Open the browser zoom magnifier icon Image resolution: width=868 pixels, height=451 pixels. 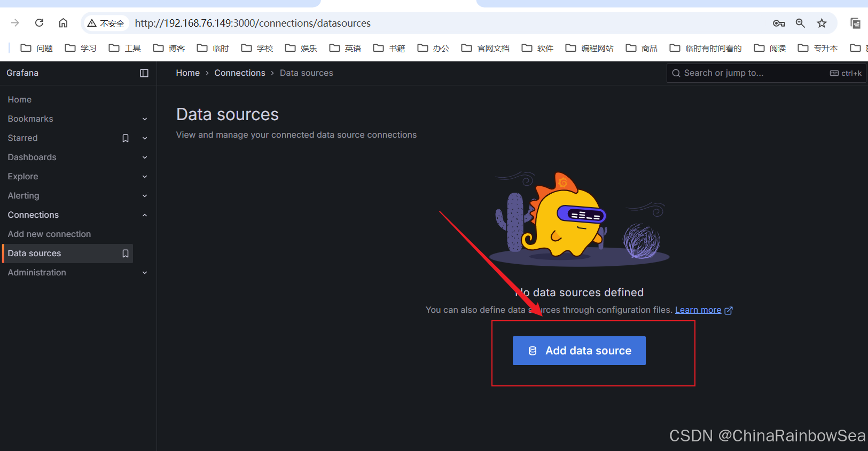click(800, 23)
